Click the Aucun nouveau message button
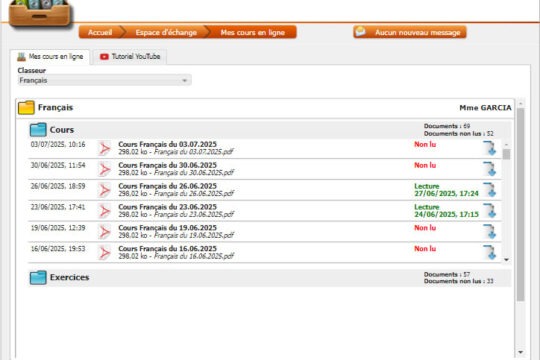The width and height of the screenshot is (540, 360). coord(410,32)
